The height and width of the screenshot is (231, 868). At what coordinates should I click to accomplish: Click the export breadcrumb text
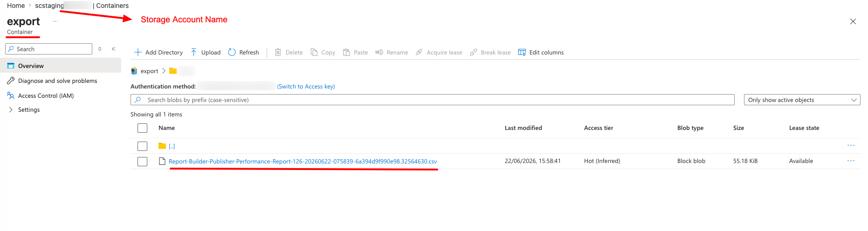click(149, 71)
